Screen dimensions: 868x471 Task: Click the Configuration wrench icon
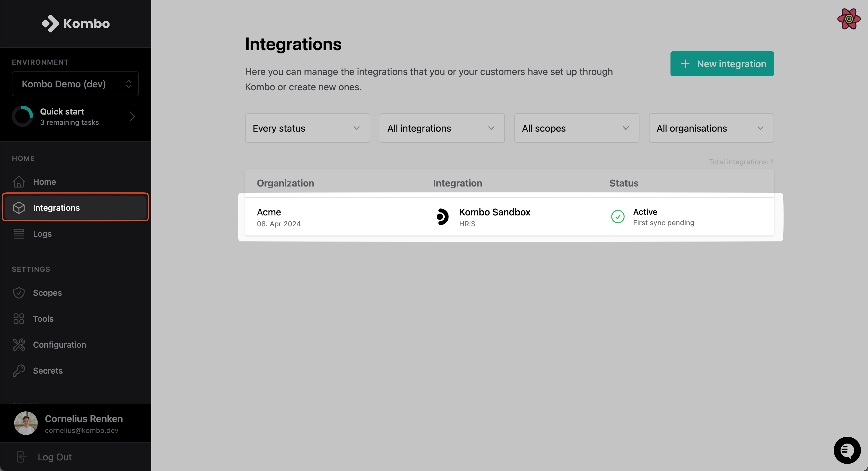pyautogui.click(x=19, y=344)
